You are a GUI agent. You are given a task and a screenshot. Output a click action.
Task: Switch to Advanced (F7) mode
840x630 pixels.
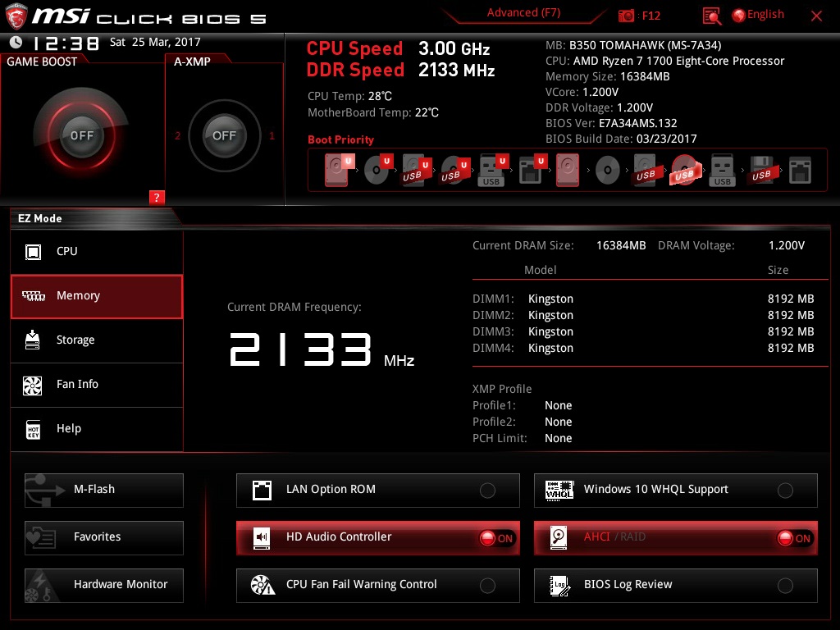point(523,13)
